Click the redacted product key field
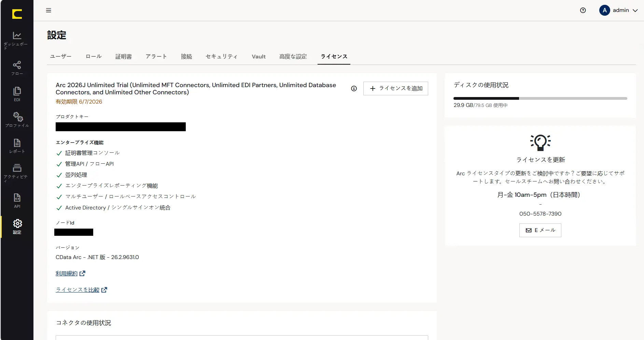The height and width of the screenshot is (340, 644). [121, 127]
